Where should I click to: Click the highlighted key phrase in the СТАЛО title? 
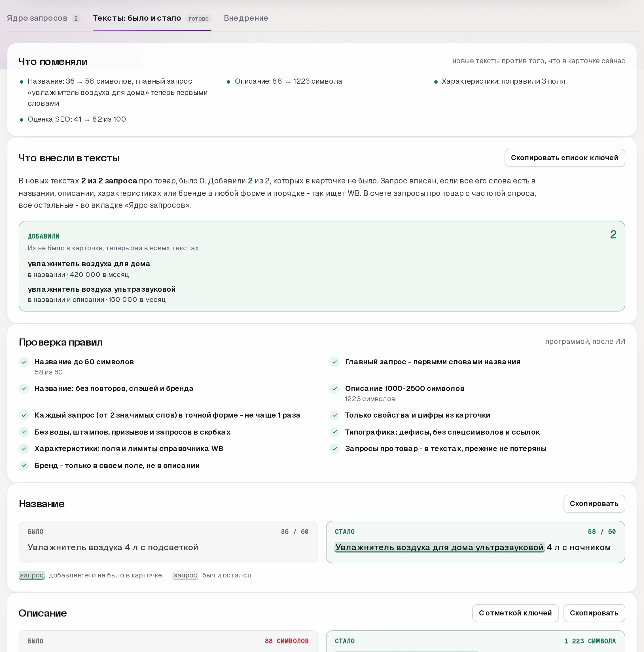point(439,547)
